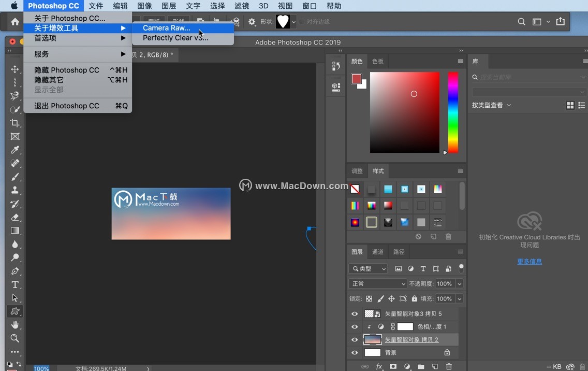Toggle 对齐边缘 checkbox
Viewport: 588px width, 371px height.
click(x=302, y=22)
